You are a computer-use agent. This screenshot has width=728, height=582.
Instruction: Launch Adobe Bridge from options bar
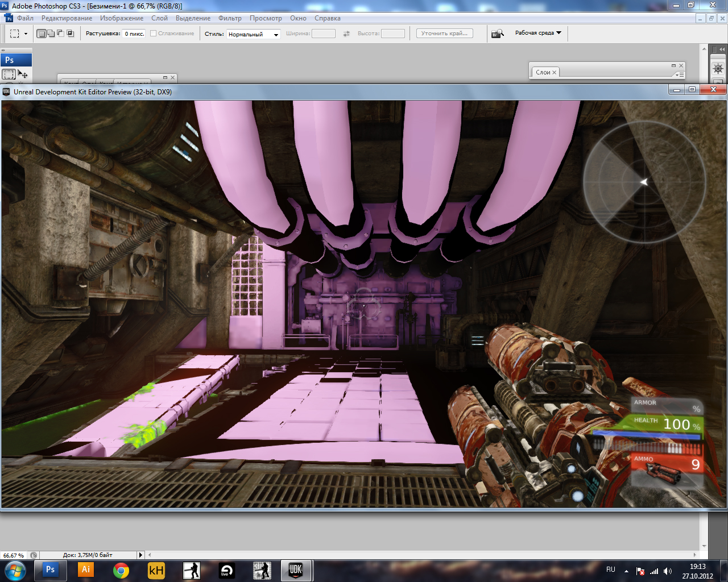point(498,34)
